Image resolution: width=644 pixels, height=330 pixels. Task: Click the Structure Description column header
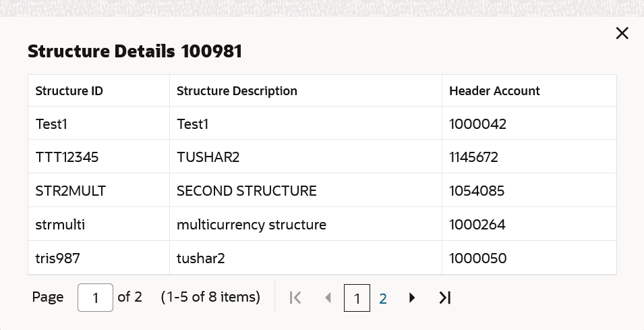coord(237,90)
